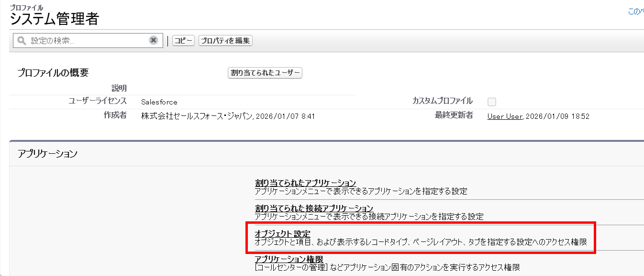Click the help link at top right

click(x=637, y=10)
